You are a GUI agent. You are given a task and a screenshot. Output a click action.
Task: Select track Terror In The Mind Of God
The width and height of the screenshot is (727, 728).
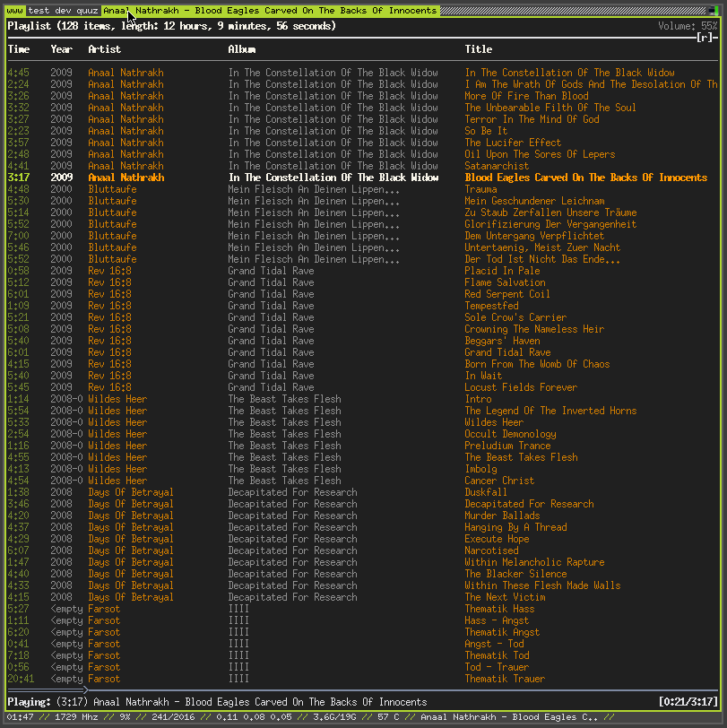[x=532, y=119]
